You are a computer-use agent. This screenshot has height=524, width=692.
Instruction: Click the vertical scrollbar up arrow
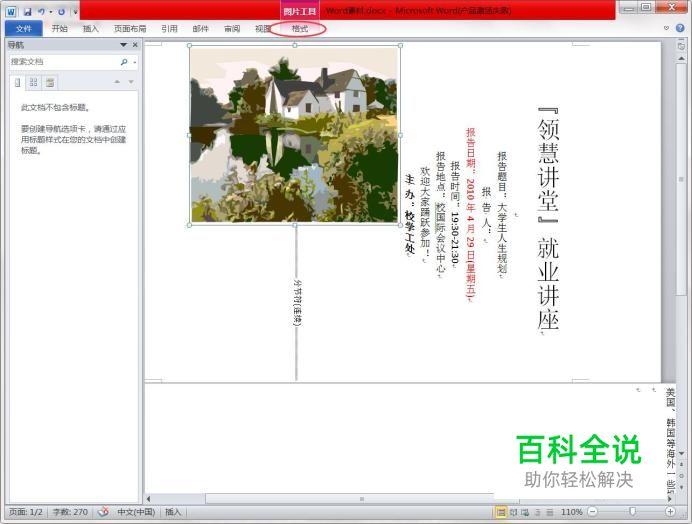click(682, 58)
